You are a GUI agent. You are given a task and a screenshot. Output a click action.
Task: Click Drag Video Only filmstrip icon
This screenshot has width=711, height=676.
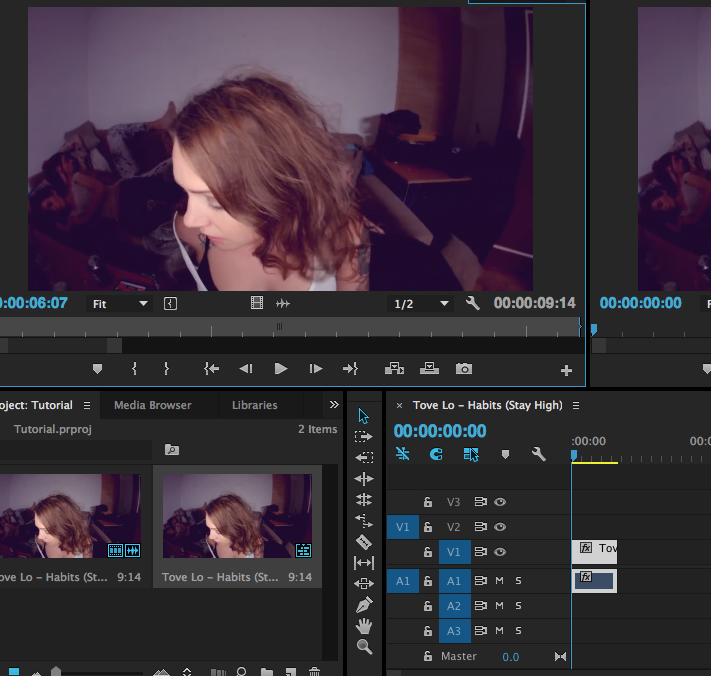coord(257,303)
